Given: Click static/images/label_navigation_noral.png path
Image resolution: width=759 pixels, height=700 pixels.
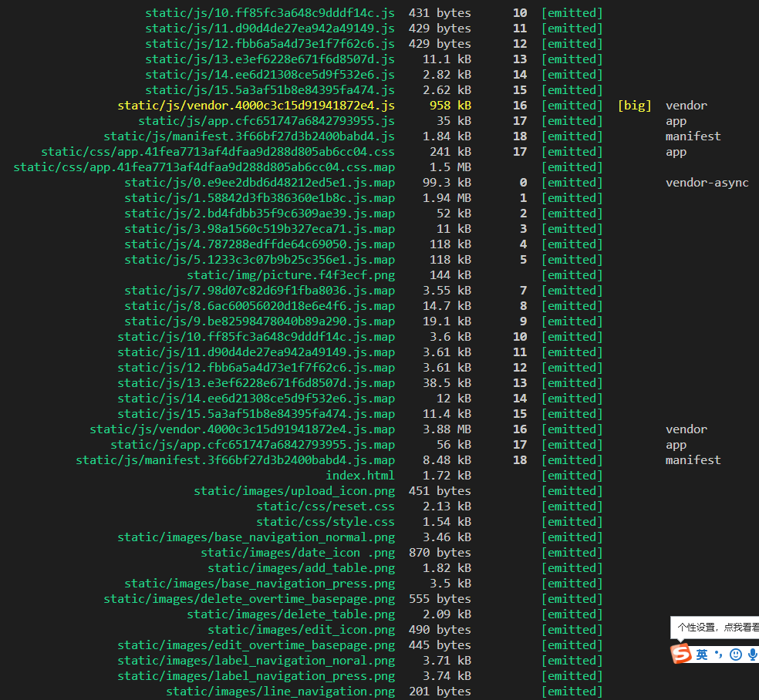Looking at the screenshot, I should 256,661.
